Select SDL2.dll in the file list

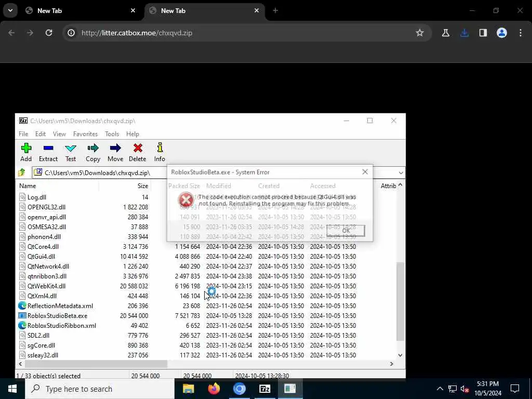tap(38, 335)
